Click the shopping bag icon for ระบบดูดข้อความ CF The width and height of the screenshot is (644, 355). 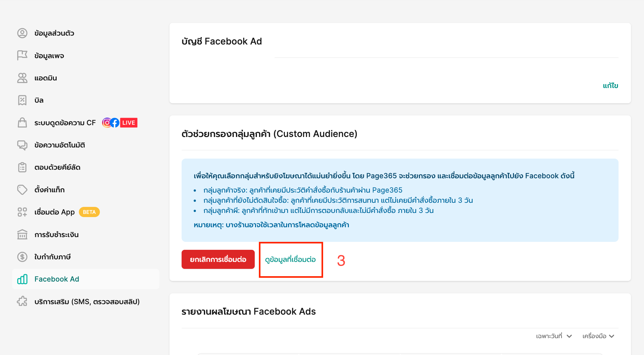point(22,123)
